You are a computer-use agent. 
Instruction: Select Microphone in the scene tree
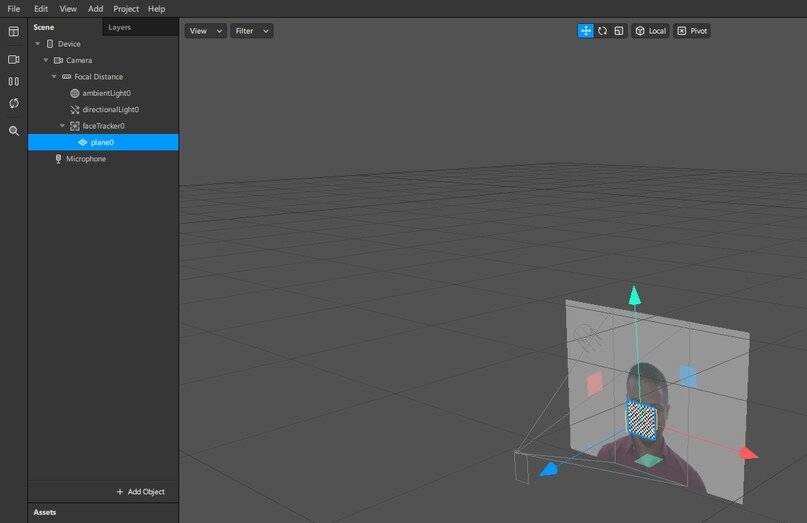tap(85, 159)
